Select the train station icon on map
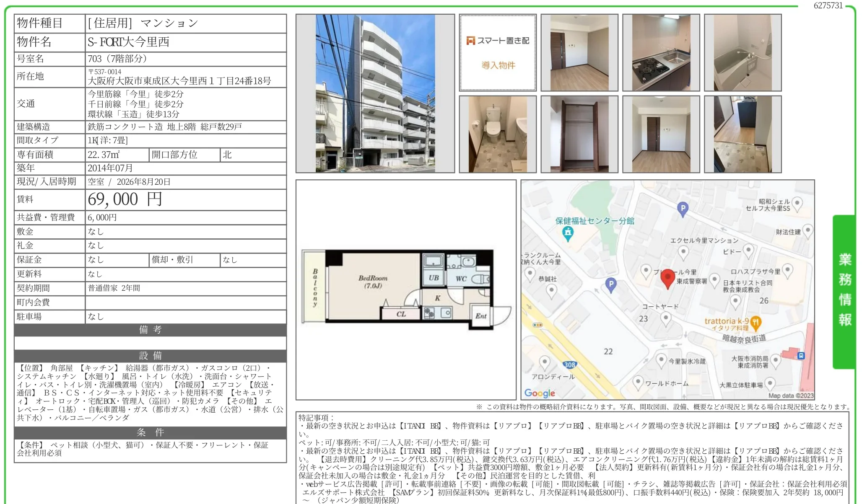 tap(801, 356)
